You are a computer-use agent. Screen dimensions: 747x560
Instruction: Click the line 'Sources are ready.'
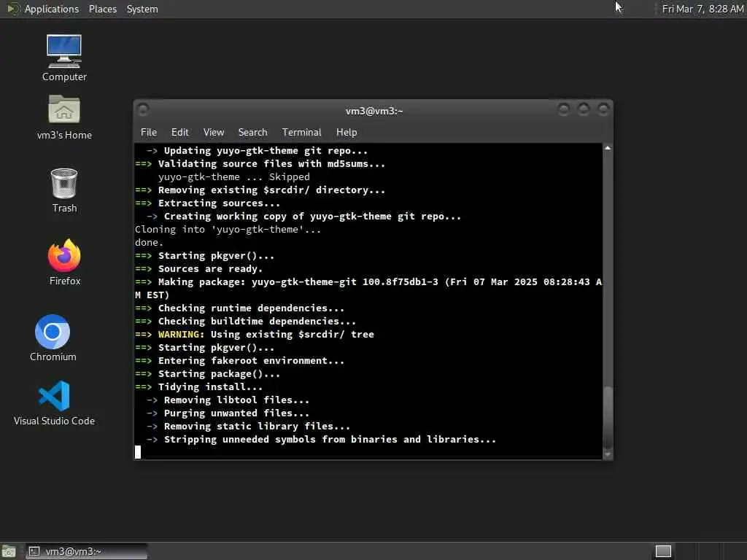click(x=210, y=268)
